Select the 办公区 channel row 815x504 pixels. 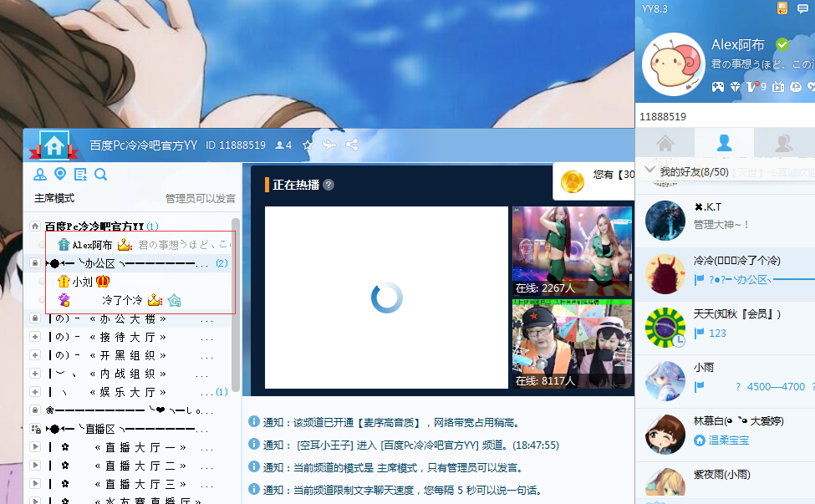coord(127,263)
